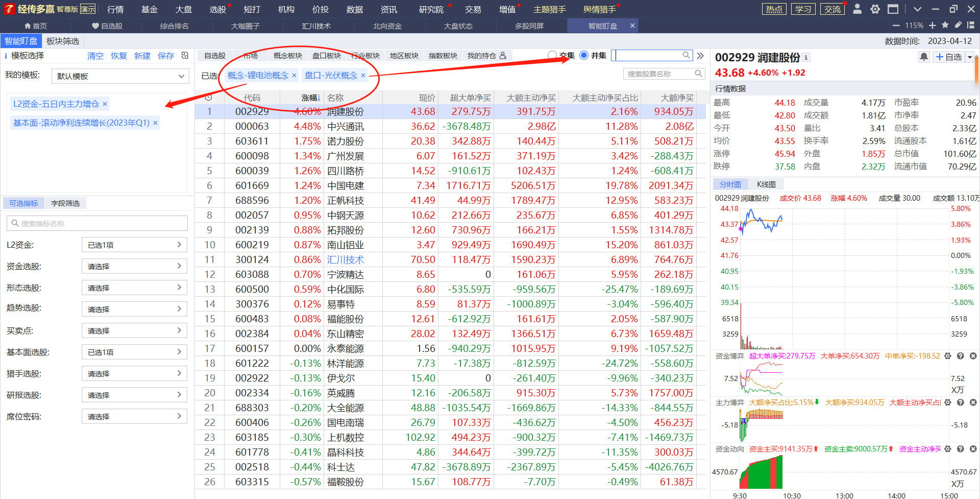Image resolution: width=980 pixels, height=499 pixels.
Task: Select the 交集 radio option
Action: click(552, 55)
